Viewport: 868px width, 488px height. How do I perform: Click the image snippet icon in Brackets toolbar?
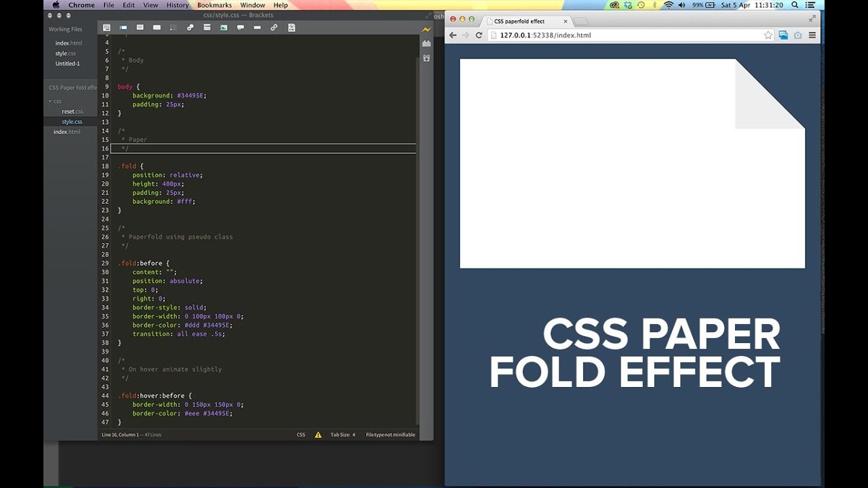pos(224,28)
